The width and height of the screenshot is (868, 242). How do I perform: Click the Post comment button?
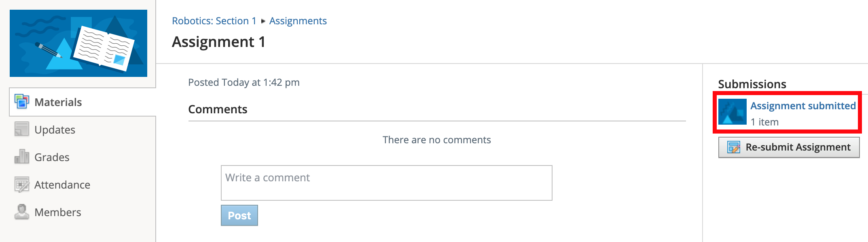(239, 215)
